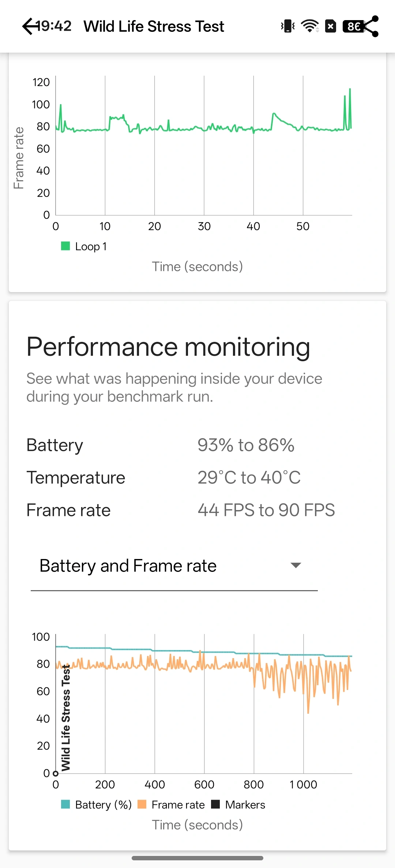Viewport: 395px width, 868px height.
Task: Tap the vibrate mode status icon
Action: (x=288, y=26)
